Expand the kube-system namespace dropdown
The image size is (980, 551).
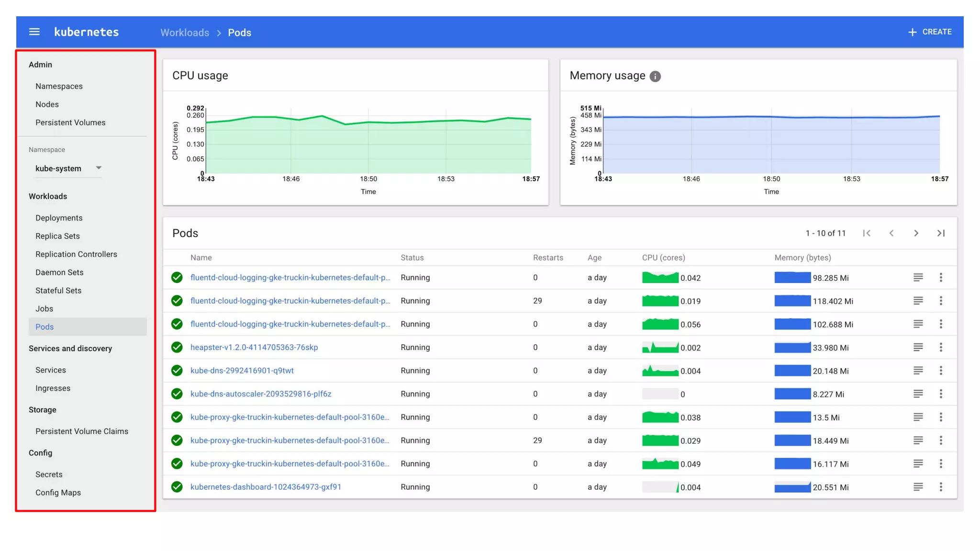click(99, 168)
